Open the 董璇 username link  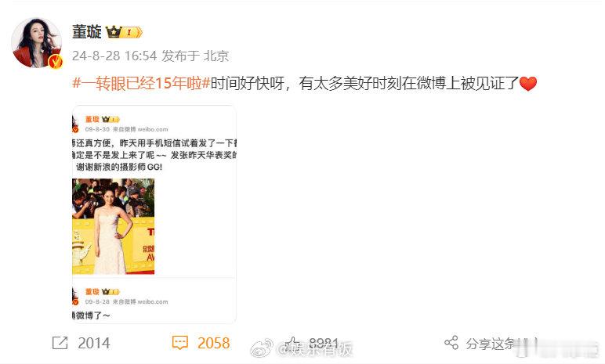[x=86, y=32]
